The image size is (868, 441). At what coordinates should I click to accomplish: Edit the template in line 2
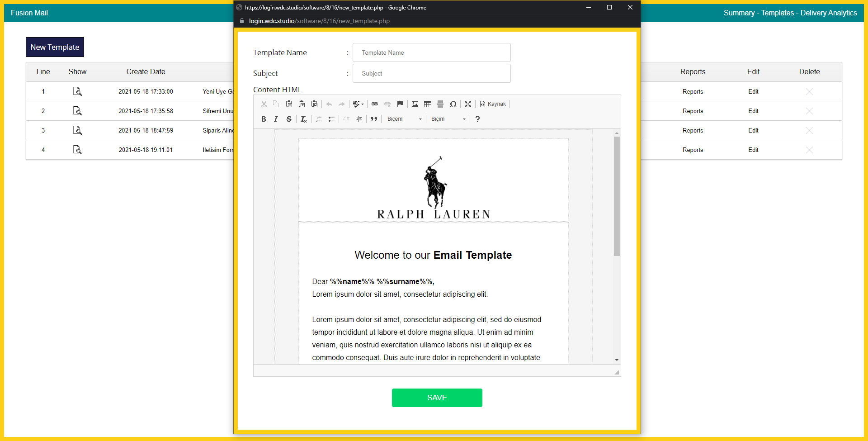coord(753,111)
